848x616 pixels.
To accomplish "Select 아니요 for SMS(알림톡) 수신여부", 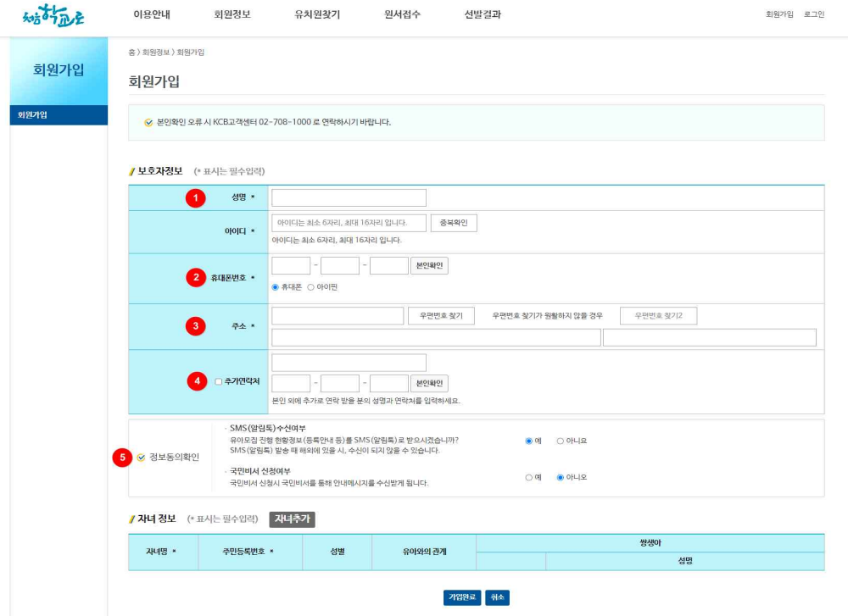I will pos(561,441).
